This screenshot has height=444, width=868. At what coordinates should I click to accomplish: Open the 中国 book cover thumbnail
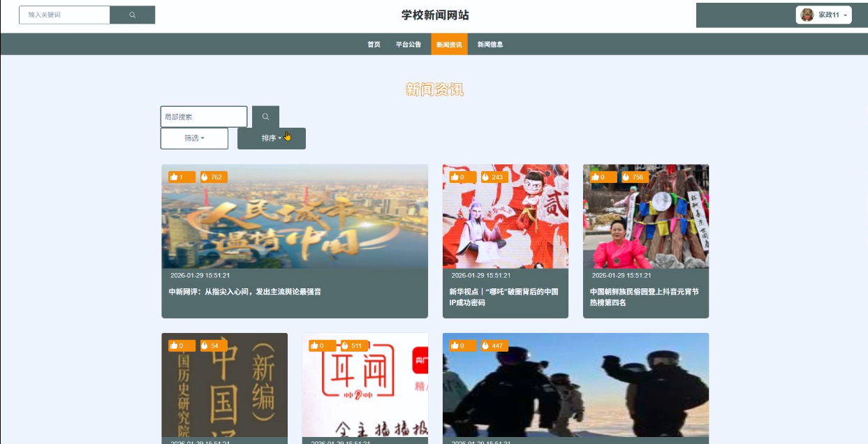coord(225,385)
